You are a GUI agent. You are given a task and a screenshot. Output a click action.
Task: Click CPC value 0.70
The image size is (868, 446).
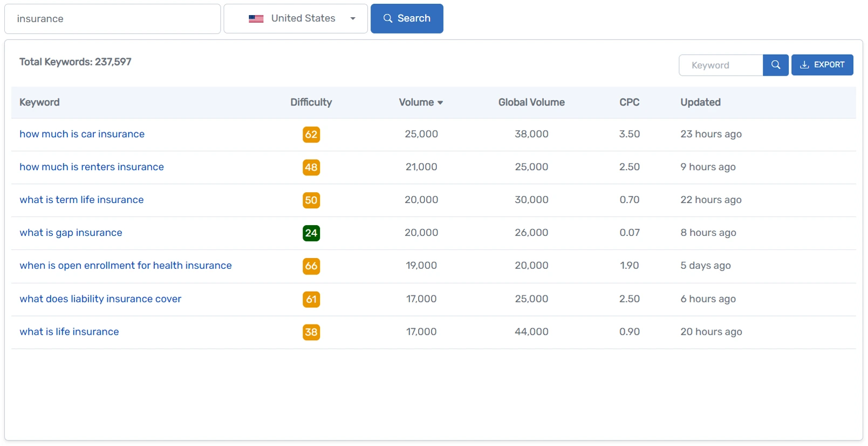630,200
